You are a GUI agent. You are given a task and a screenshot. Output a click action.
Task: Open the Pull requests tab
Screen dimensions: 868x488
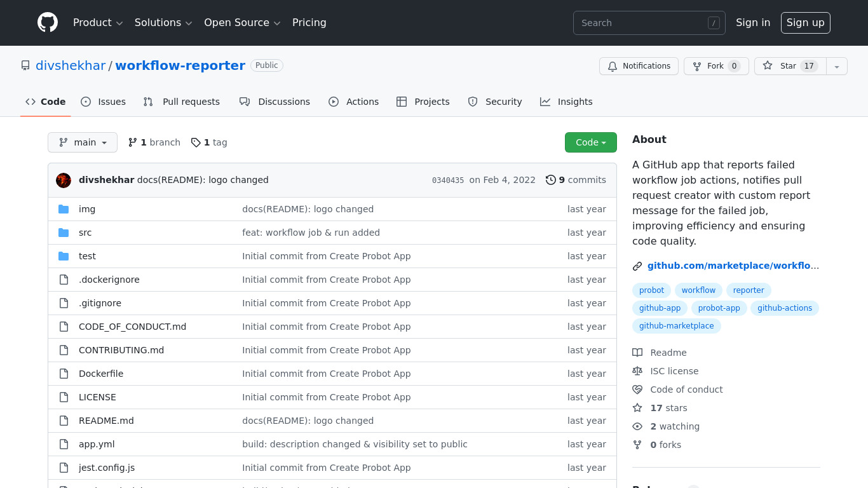click(x=181, y=102)
